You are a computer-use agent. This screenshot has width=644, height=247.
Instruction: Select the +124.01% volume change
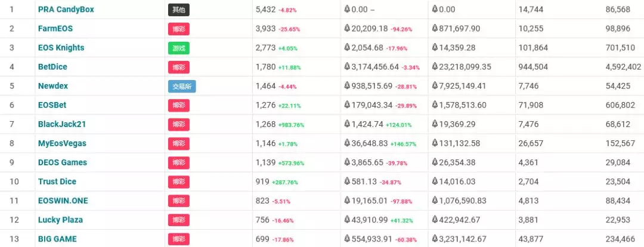click(399, 125)
